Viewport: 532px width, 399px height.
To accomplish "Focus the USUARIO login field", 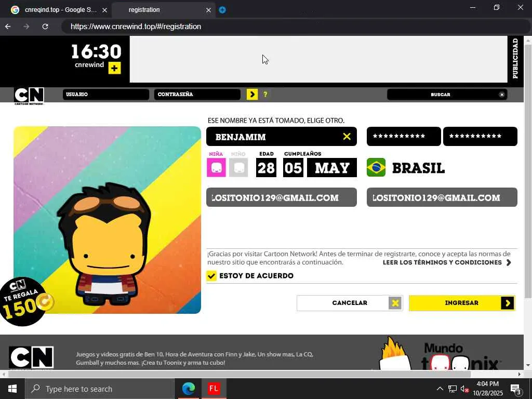I will [106, 95].
